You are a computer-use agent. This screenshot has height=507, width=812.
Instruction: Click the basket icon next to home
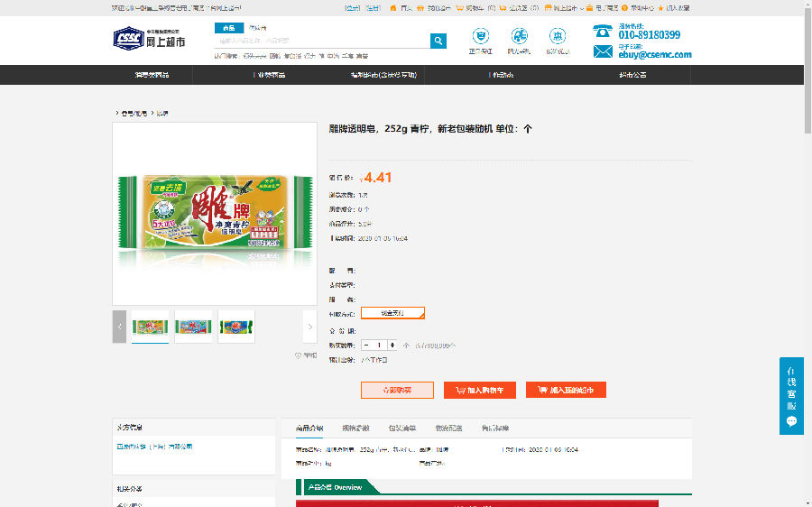pyautogui.click(x=420, y=8)
